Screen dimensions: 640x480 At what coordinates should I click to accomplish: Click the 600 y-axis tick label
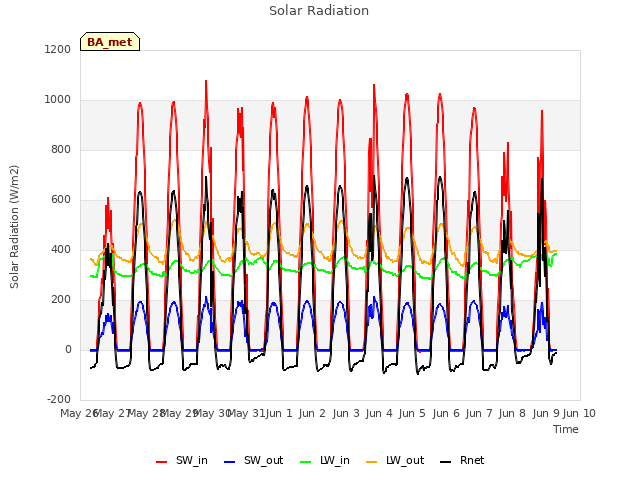coord(61,200)
